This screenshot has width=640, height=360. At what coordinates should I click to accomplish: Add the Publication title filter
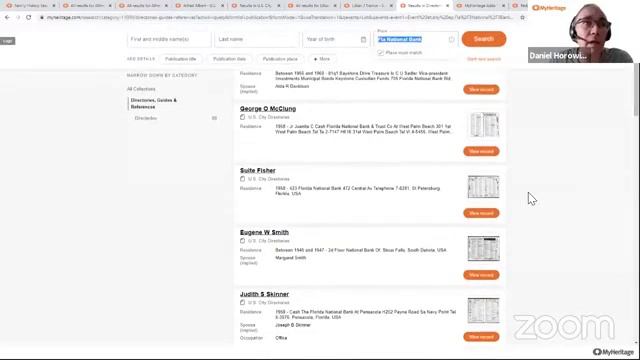pos(180,59)
